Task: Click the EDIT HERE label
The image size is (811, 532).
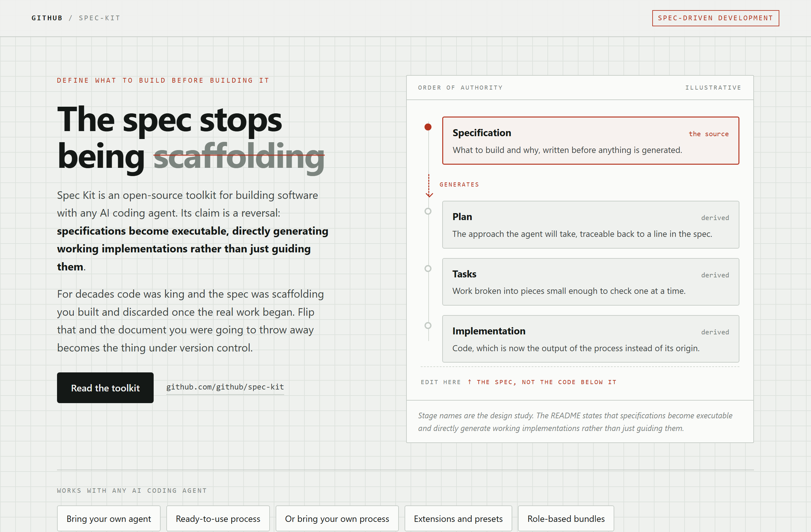Action: 440,382
